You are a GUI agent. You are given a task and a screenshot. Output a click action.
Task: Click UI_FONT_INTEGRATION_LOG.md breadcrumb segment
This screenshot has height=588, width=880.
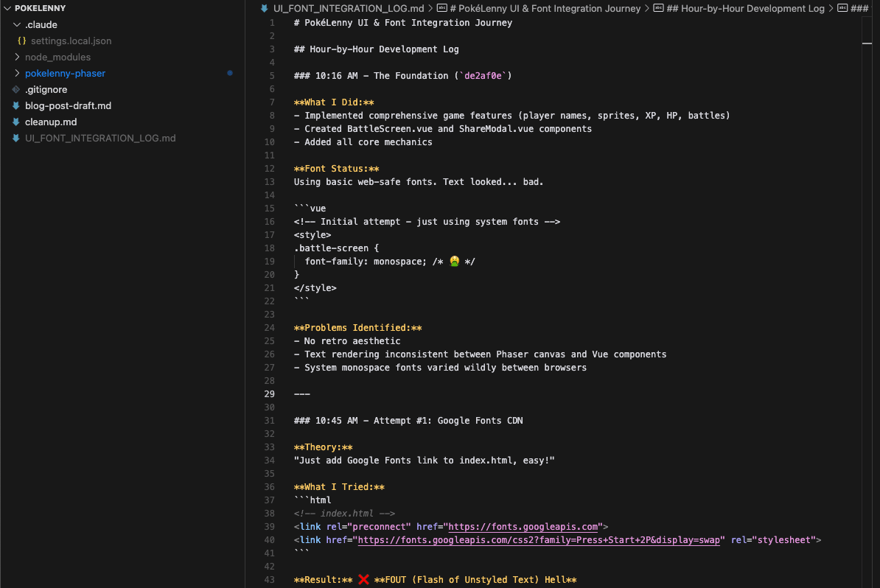click(x=349, y=8)
